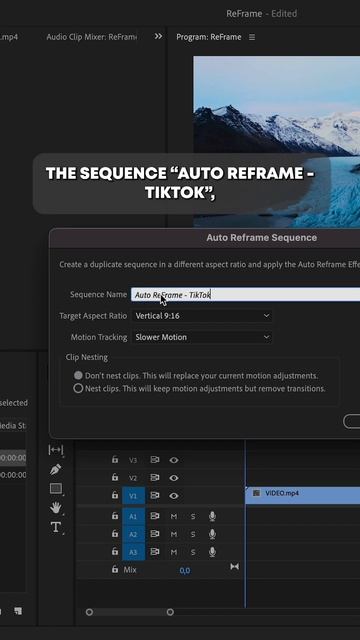Mute audio track A3

tap(174, 552)
